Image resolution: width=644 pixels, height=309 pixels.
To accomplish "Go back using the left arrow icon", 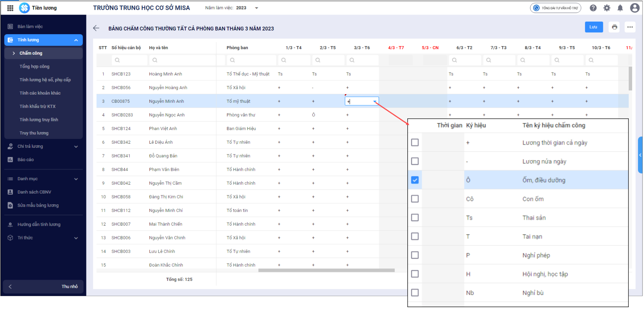I will [x=96, y=28].
